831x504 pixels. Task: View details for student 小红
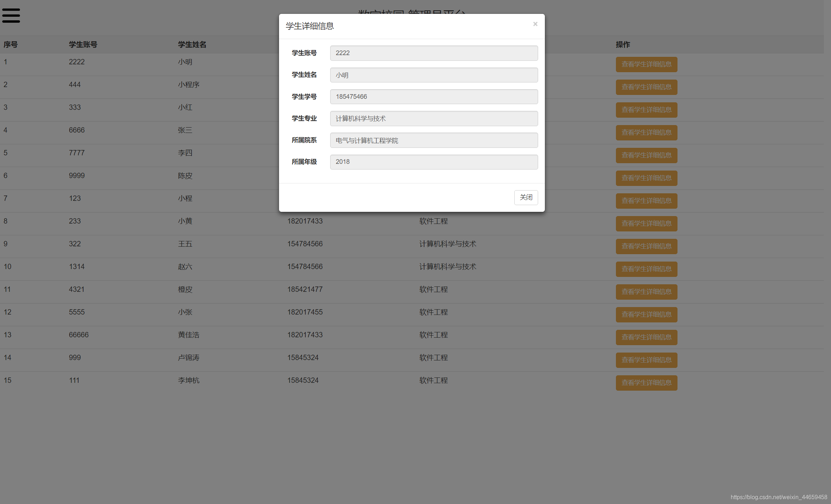click(647, 110)
